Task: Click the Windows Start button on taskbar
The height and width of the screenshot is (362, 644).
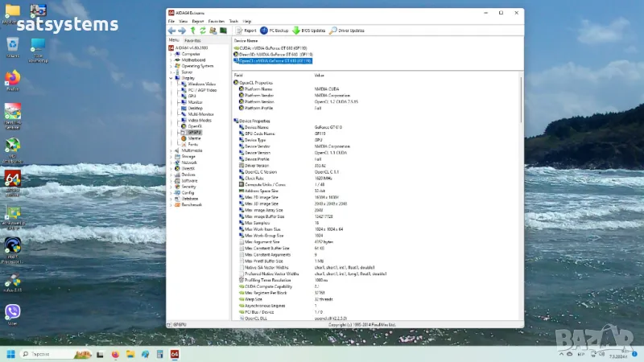Action: (x=11, y=353)
